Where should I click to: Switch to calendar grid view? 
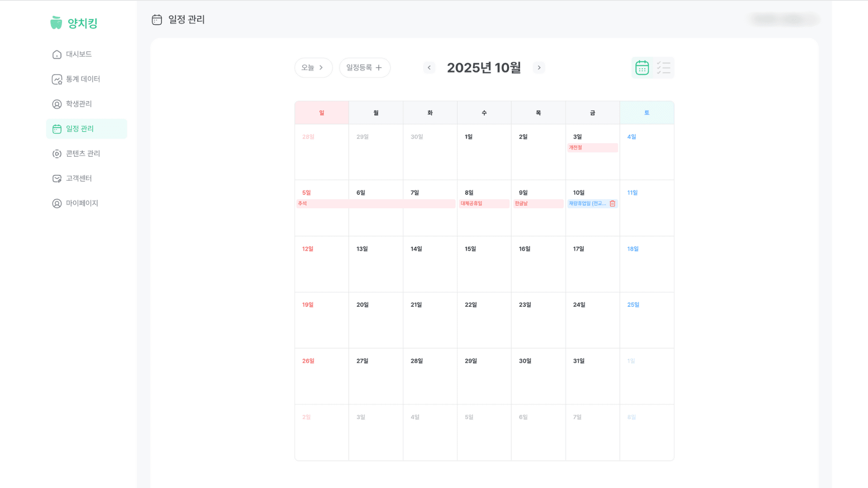(x=642, y=68)
